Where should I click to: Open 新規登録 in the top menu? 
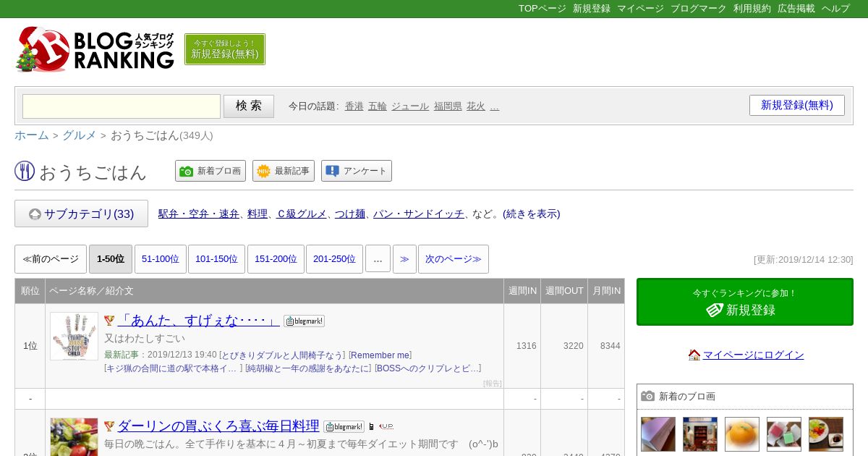592,9
